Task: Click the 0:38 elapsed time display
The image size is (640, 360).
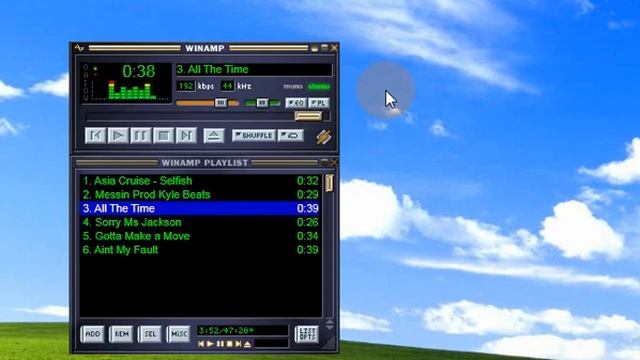Action: pos(139,71)
